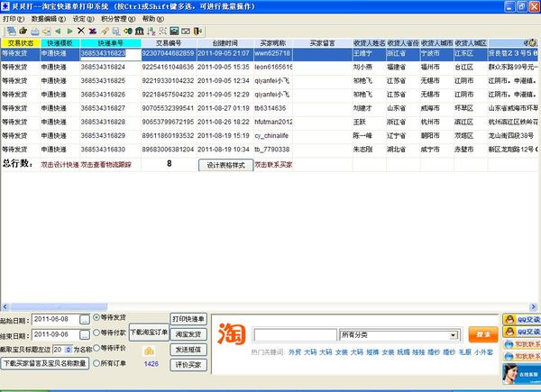Viewport: 541px width, 392px height.
Task: Click the stacked pages print icon in toolbar
Action: point(12,31)
